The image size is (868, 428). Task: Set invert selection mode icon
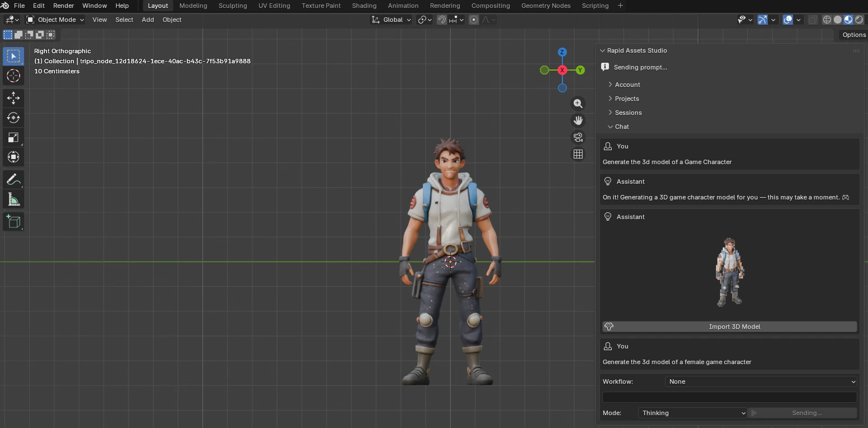click(40, 35)
